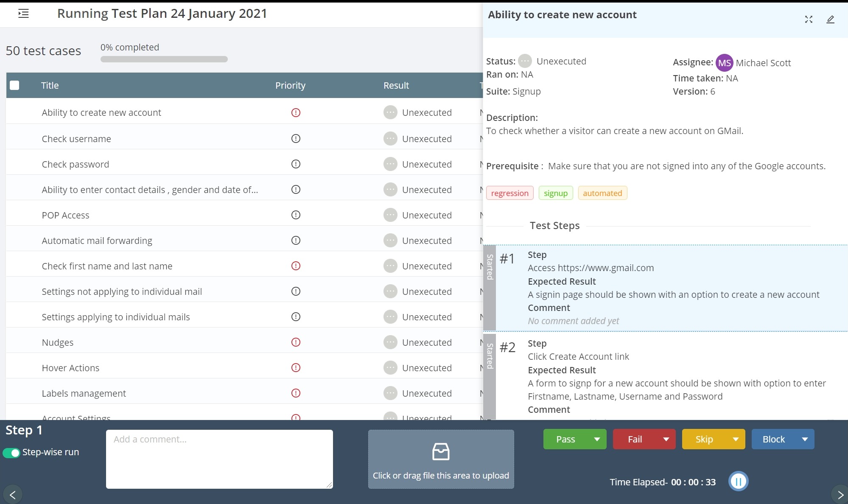Open the navigation hamburger menu

pos(23,14)
